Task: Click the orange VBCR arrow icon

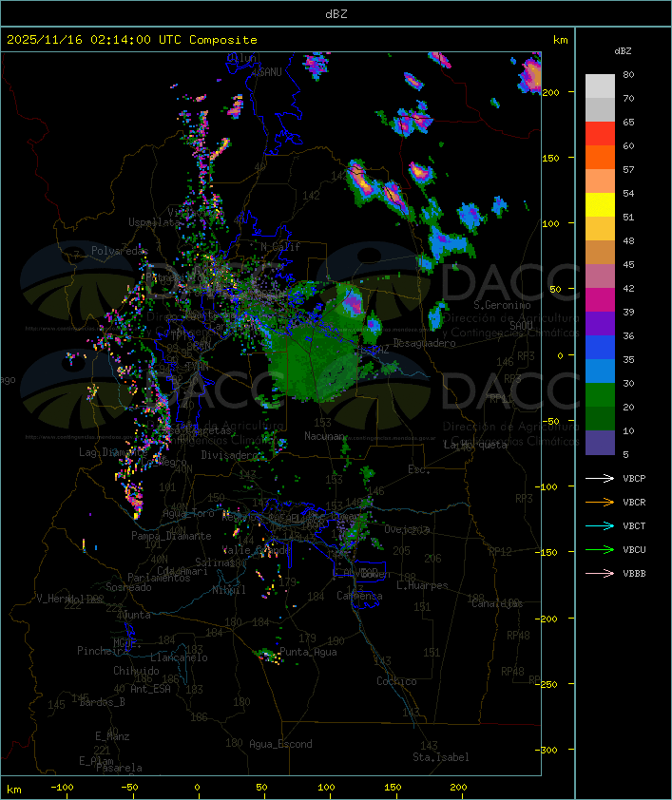Action: [x=600, y=502]
